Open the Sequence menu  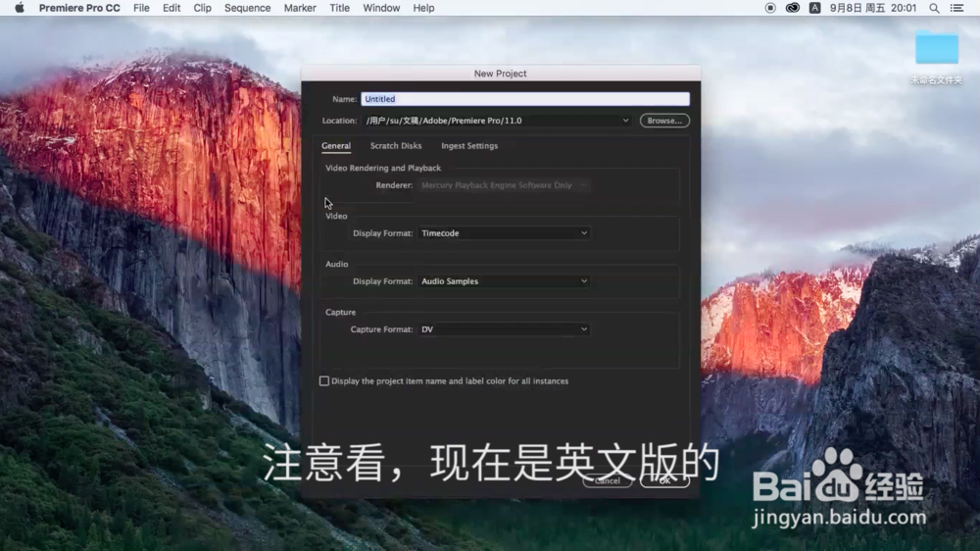pyautogui.click(x=248, y=8)
